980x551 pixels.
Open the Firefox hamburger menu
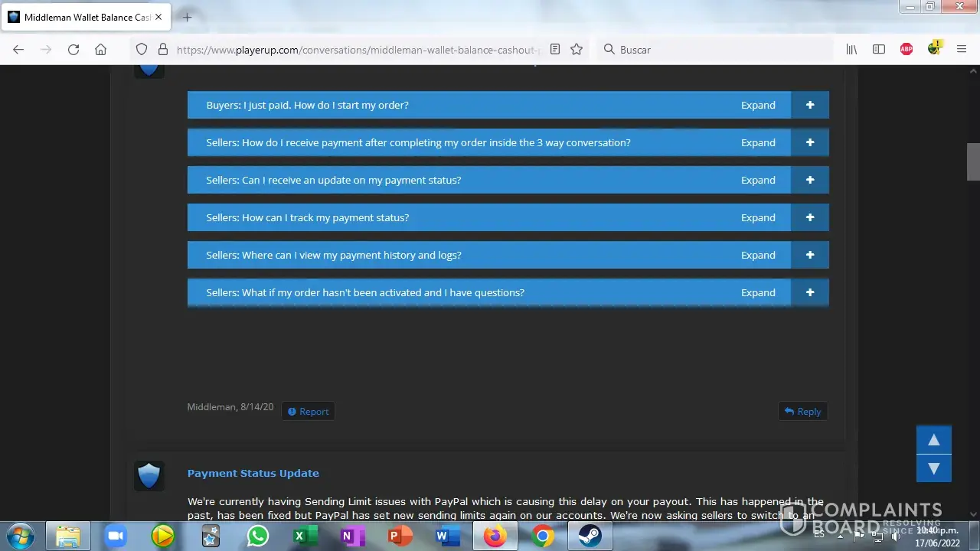pyautogui.click(x=962, y=50)
